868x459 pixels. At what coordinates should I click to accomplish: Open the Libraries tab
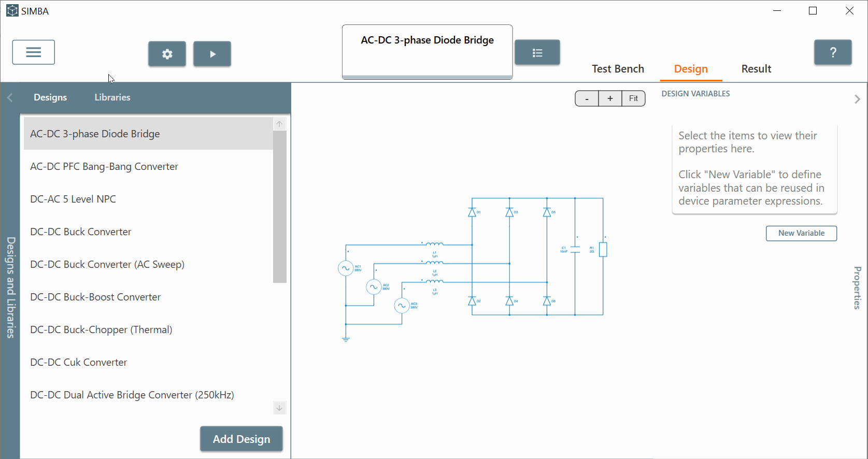pyautogui.click(x=112, y=97)
